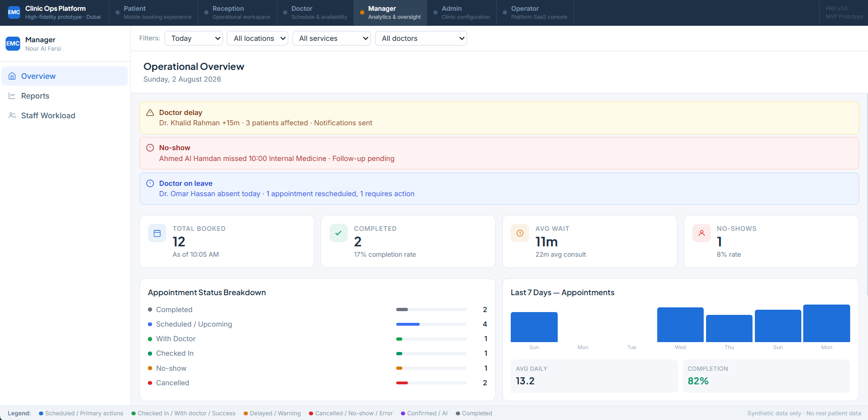Open the Today date filter dropdown

[193, 38]
